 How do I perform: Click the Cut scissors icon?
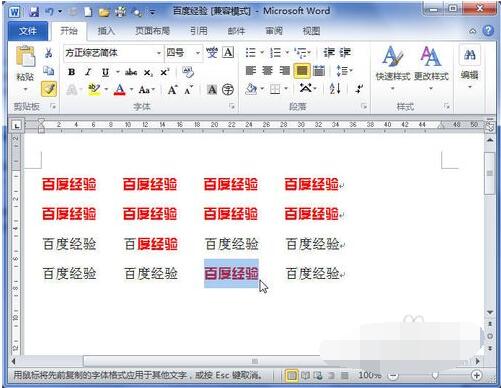tap(49, 53)
